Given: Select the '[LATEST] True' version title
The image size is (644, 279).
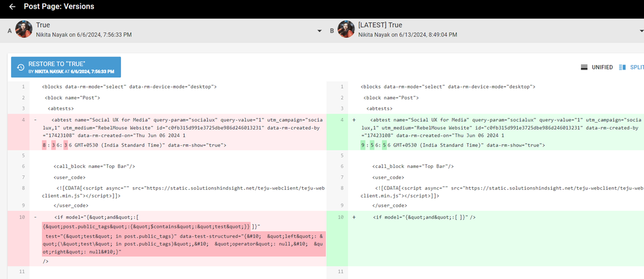Looking at the screenshot, I should [x=380, y=25].
